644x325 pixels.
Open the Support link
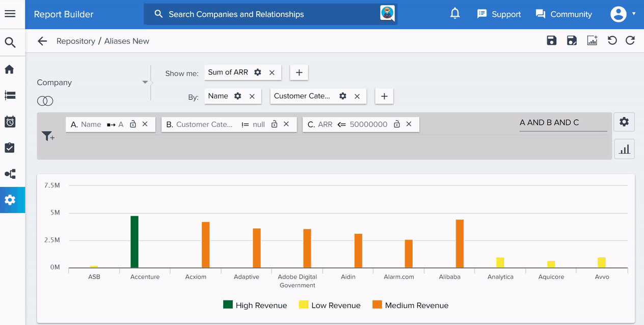pyautogui.click(x=499, y=14)
